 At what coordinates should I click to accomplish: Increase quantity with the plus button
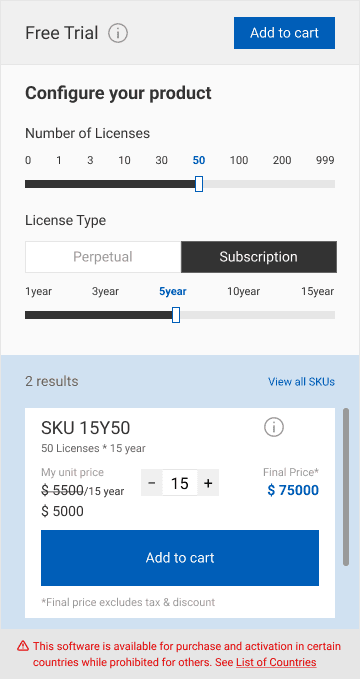point(208,483)
